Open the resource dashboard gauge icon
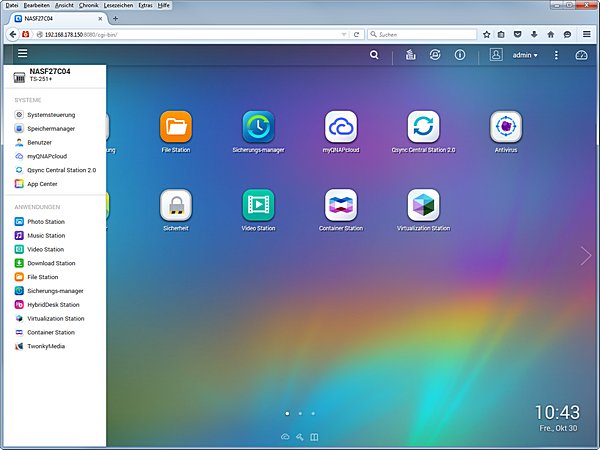 (582, 55)
